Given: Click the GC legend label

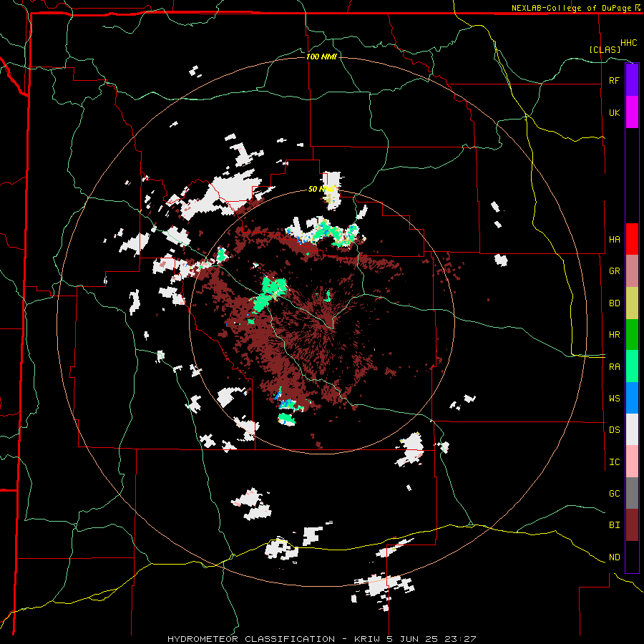Looking at the screenshot, I should pyautogui.click(x=614, y=493).
